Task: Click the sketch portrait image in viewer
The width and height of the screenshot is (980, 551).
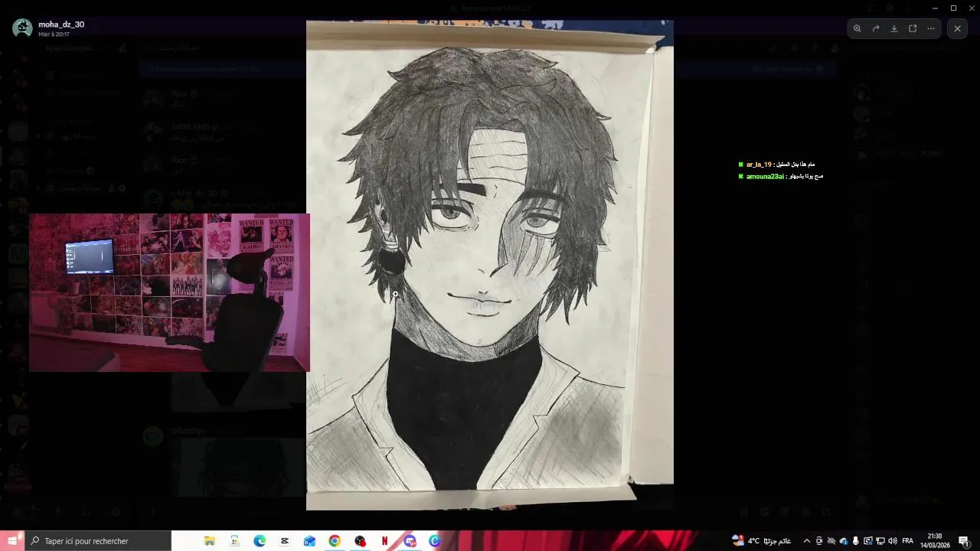Action: pyautogui.click(x=490, y=265)
